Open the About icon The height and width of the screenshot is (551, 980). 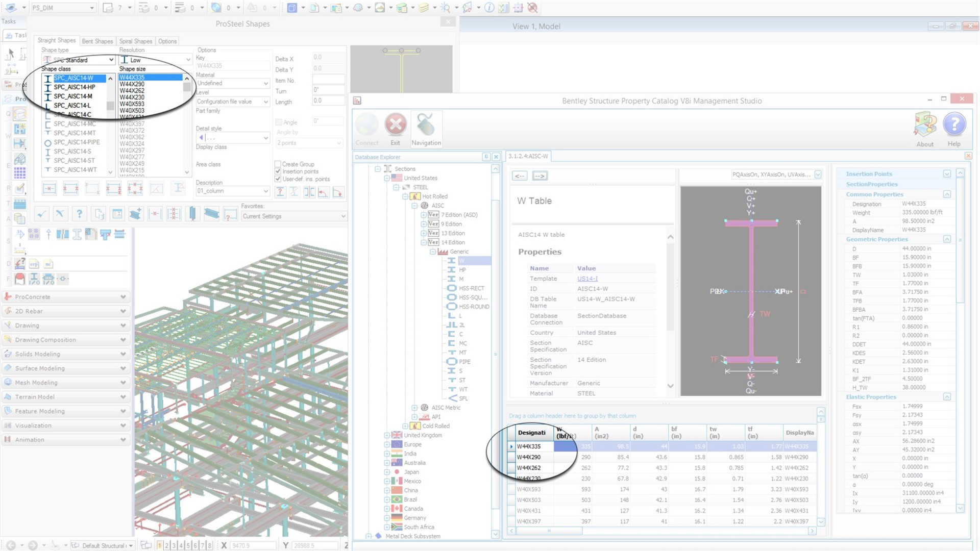pos(925,124)
